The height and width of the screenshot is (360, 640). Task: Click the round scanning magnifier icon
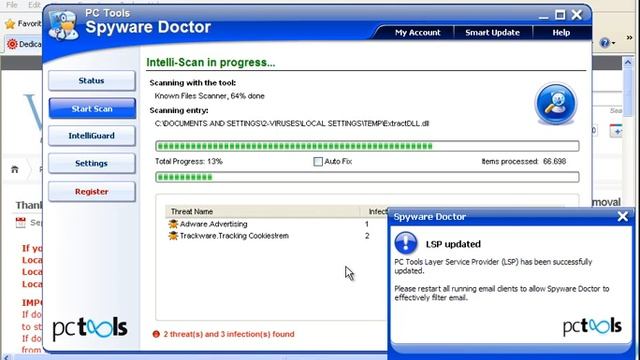[556, 104]
